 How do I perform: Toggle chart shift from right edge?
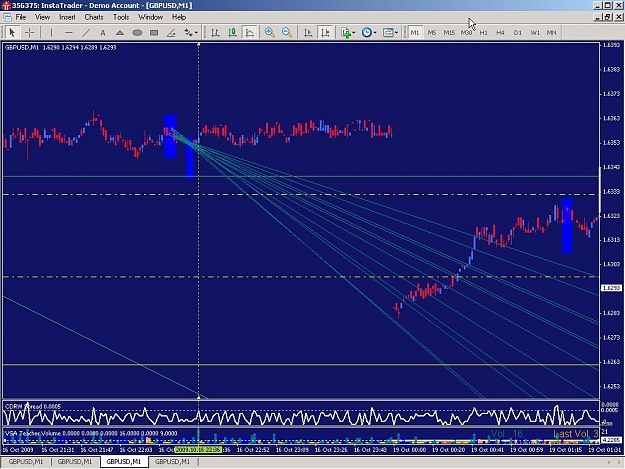(x=326, y=33)
